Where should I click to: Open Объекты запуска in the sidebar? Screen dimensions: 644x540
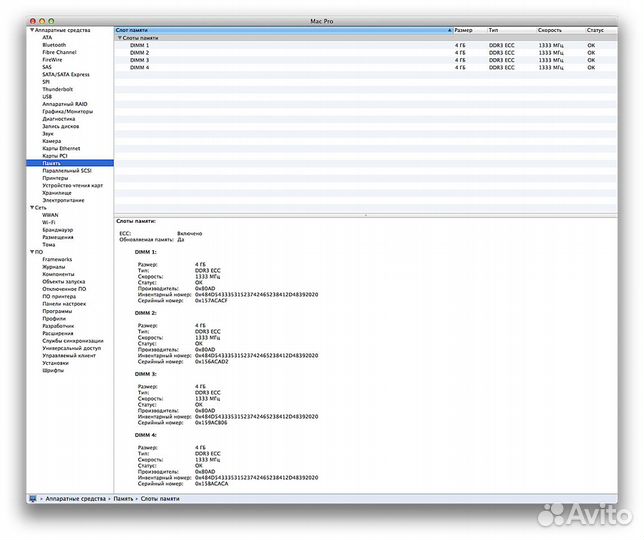pyautogui.click(x=64, y=281)
